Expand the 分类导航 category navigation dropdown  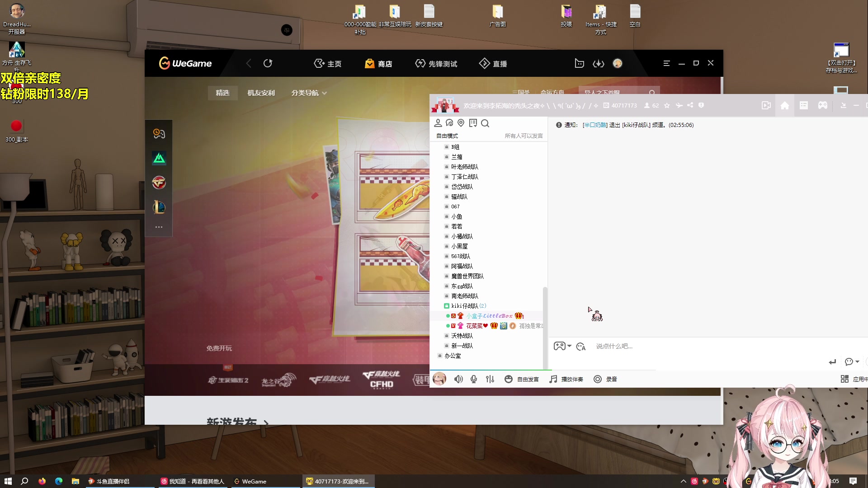tap(307, 92)
